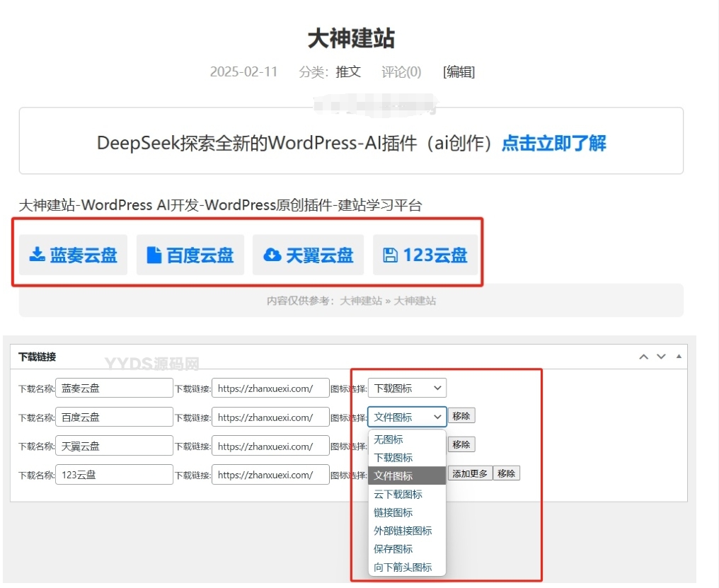Focus the 下载链接 URL field in 蓝奏云盘 row
This screenshot has height=588, width=719.
point(270,388)
